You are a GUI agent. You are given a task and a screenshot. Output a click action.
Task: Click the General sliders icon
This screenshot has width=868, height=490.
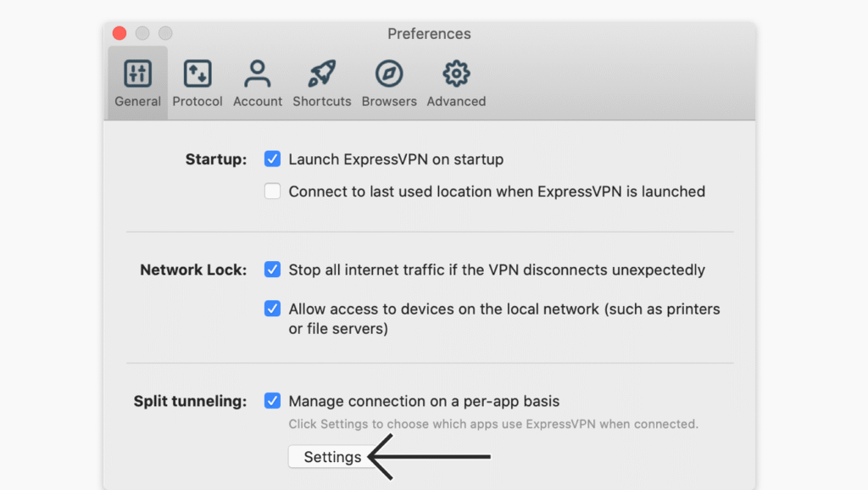point(137,74)
